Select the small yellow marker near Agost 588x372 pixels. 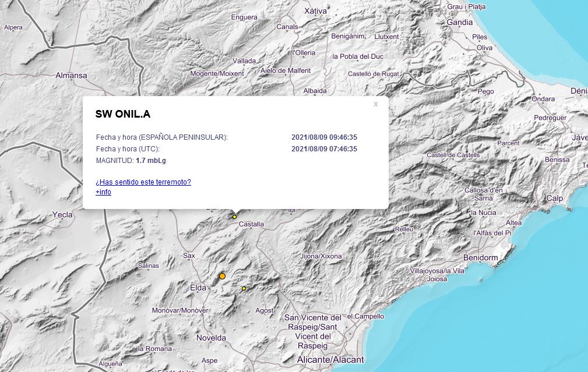pos(244,288)
